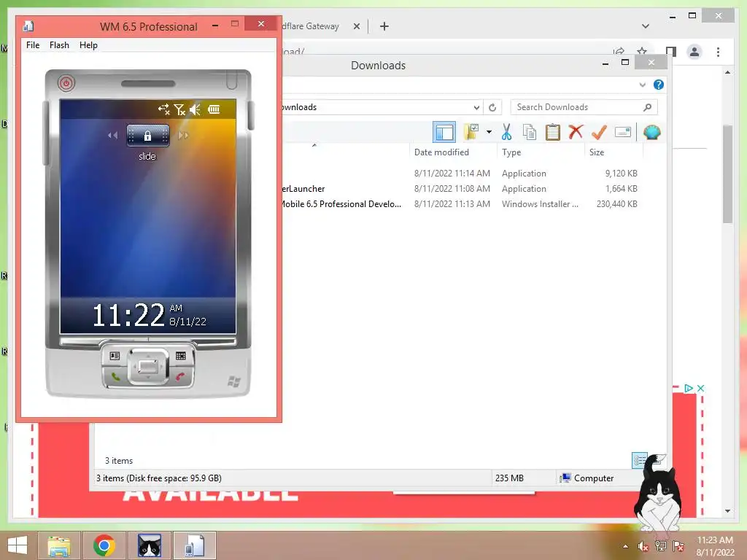Open the Flash menu in emulator
Screen dimensions: 747x560
point(59,45)
